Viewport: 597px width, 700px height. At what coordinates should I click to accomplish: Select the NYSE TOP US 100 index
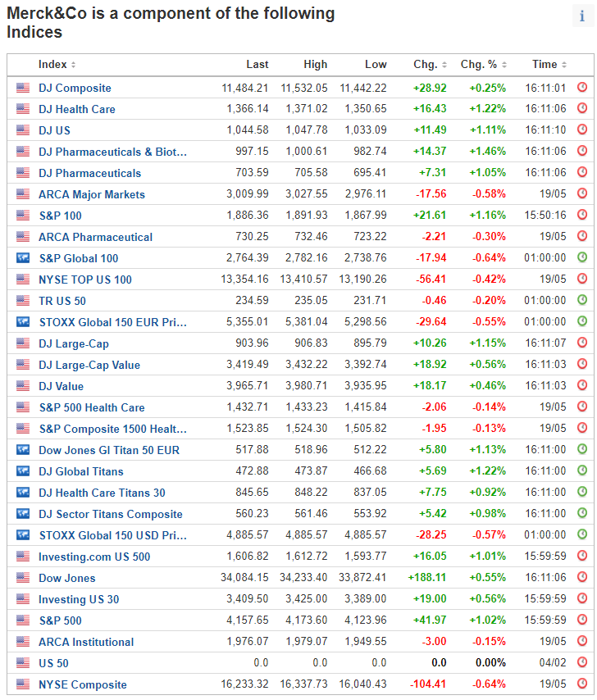point(84,280)
